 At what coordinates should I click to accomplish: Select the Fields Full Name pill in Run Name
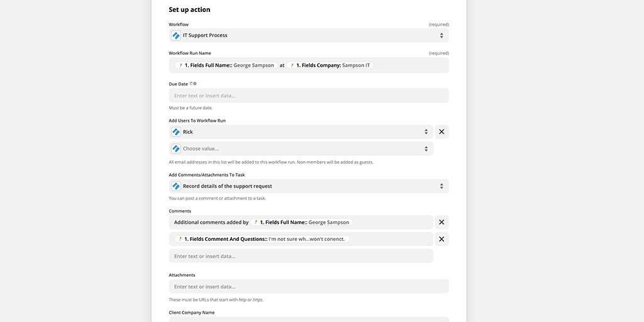point(226,65)
